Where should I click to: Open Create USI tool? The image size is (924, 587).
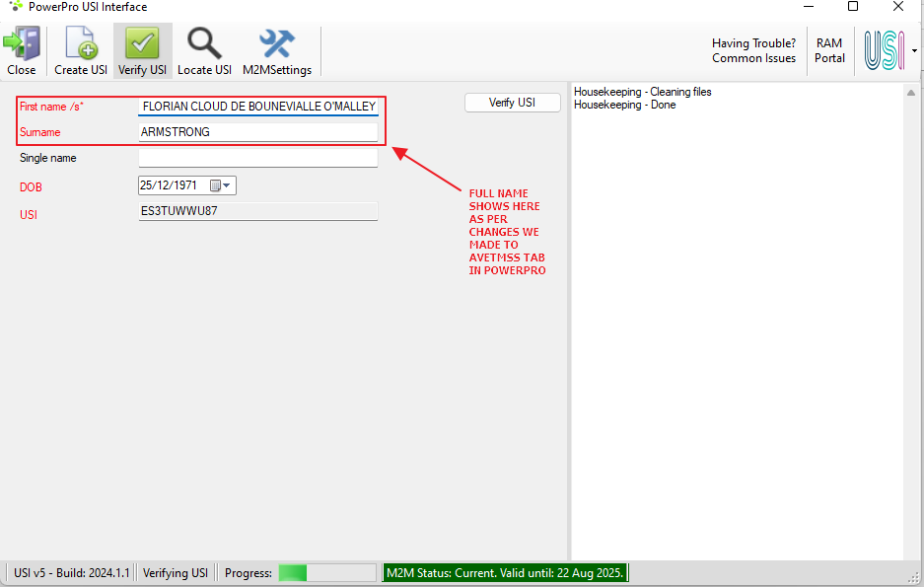pyautogui.click(x=81, y=50)
